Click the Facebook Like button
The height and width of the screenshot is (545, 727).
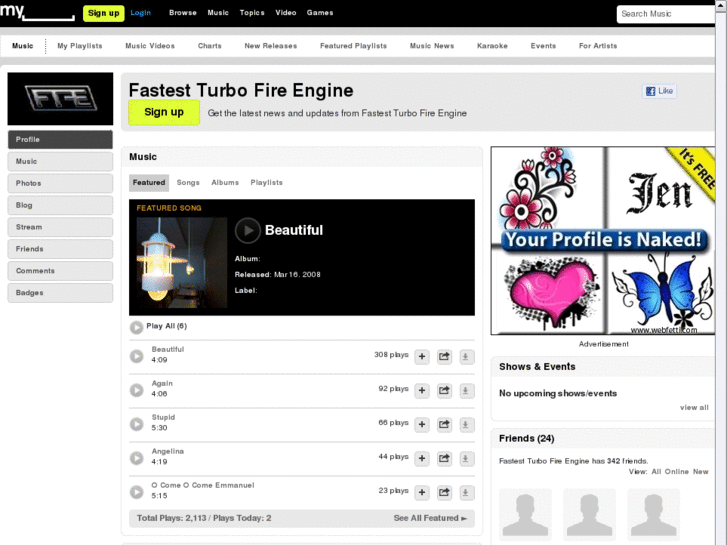pos(659,91)
